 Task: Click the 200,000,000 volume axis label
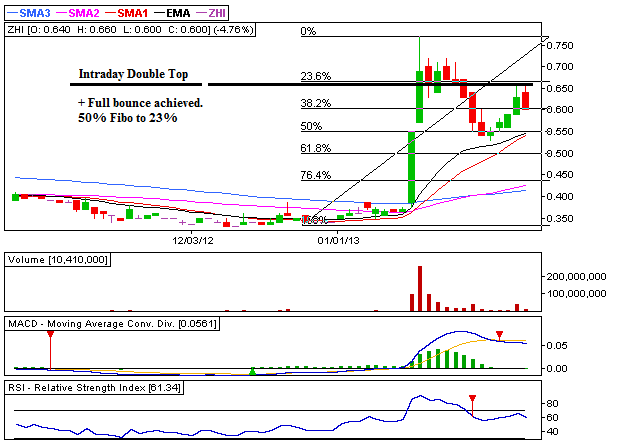(576, 277)
